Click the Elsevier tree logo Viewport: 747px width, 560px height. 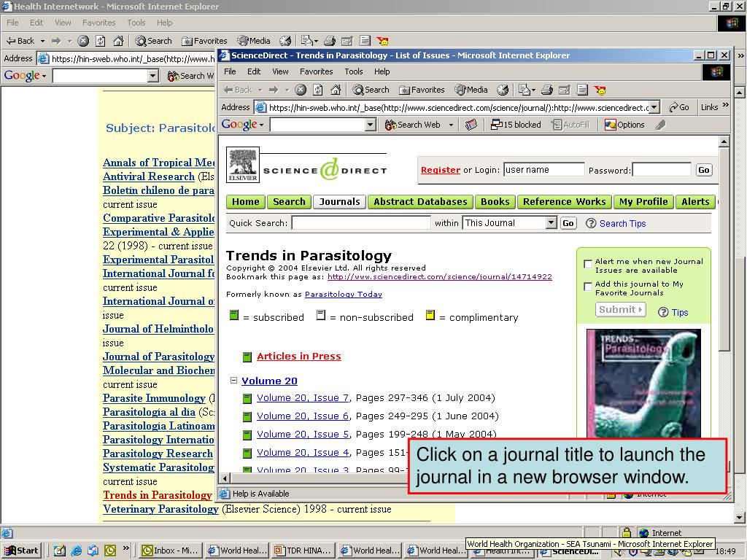tap(243, 165)
